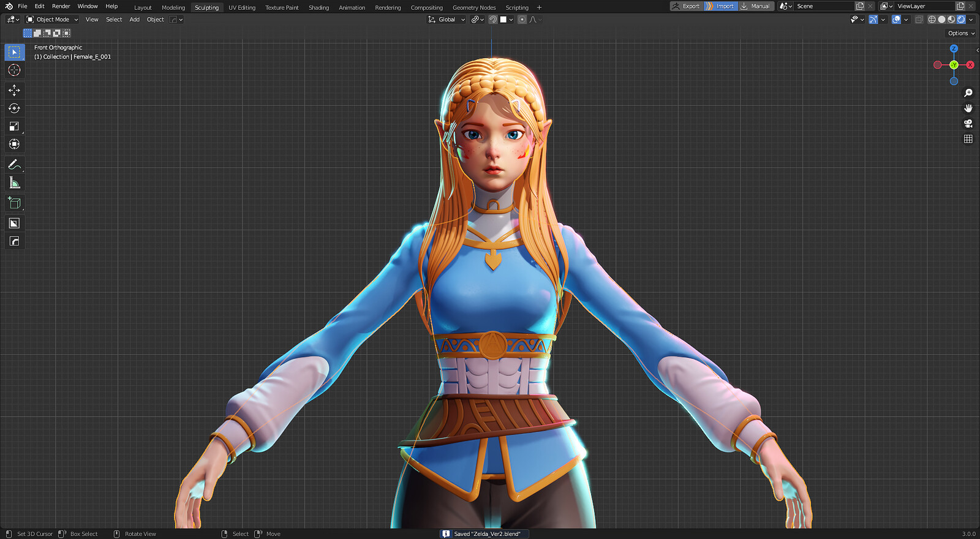Screen dimensions: 980x539
Task: Activate the Transform tool
Action: point(14,144)
